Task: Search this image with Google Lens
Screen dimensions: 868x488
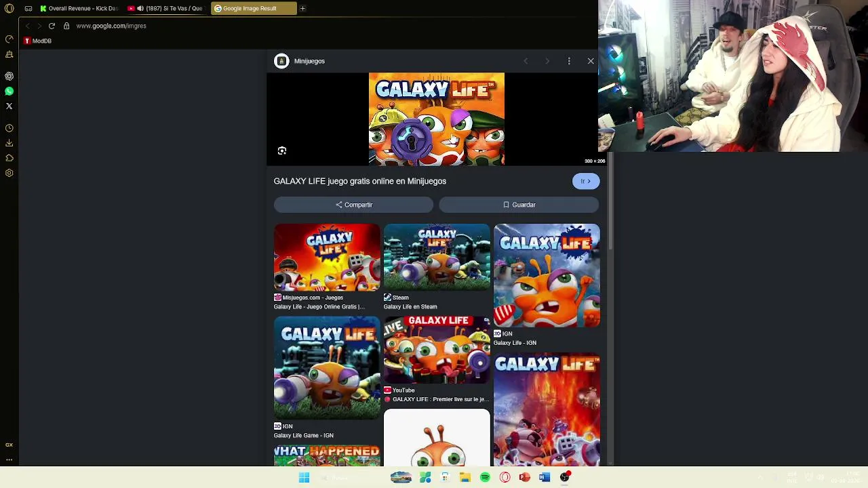Action: point(282,150)
